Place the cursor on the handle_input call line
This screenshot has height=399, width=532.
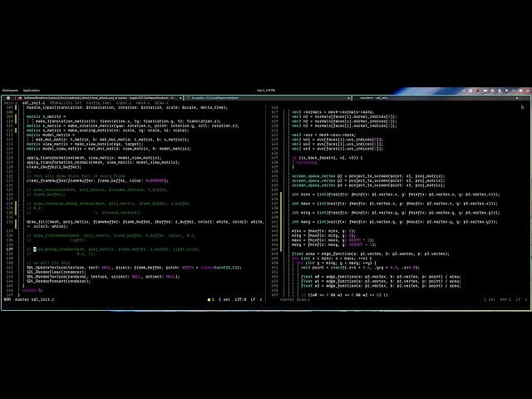[x=127, y=107]
